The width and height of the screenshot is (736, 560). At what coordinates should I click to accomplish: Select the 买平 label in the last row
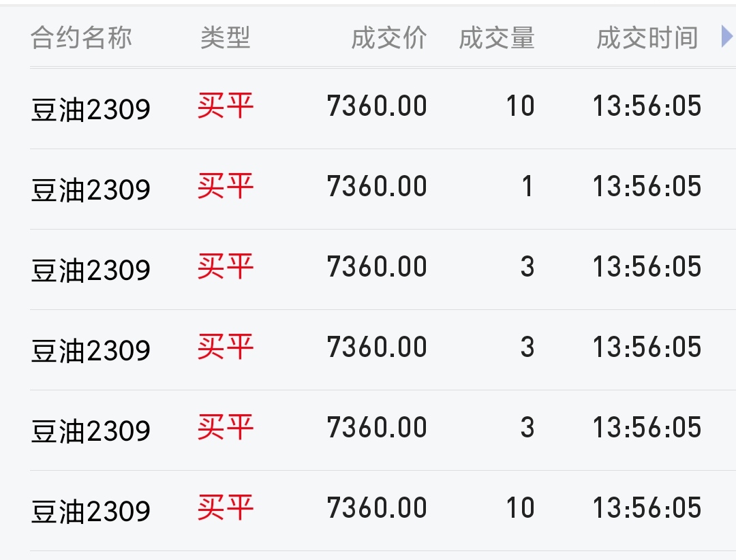click(226, 508)
